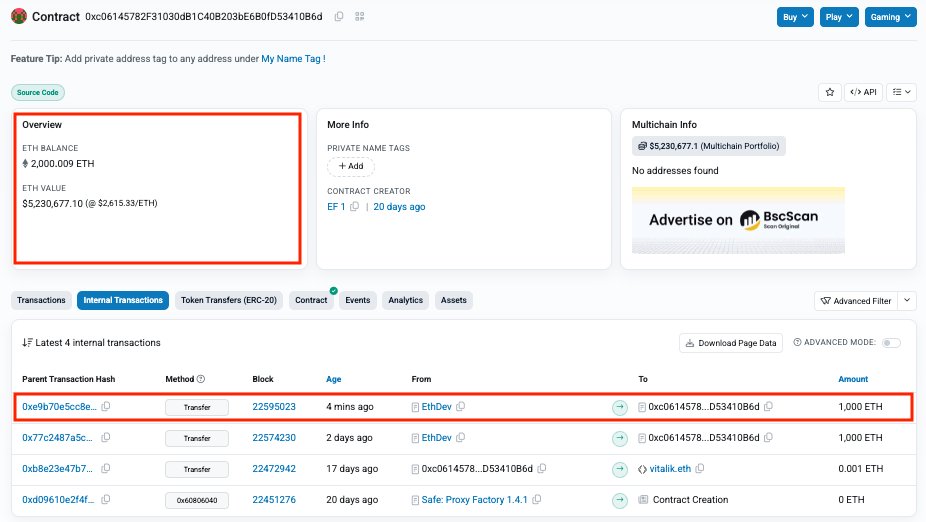Image resolution: width=926 pixels, height=522 pixels.
Task: Open the Assets tab
Action: (x=454, y=300)
